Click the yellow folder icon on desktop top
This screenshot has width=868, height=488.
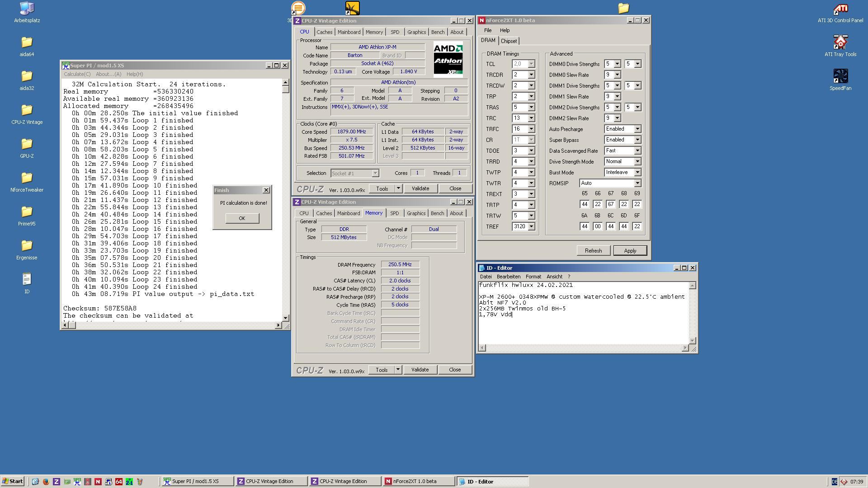click(623, 8)
